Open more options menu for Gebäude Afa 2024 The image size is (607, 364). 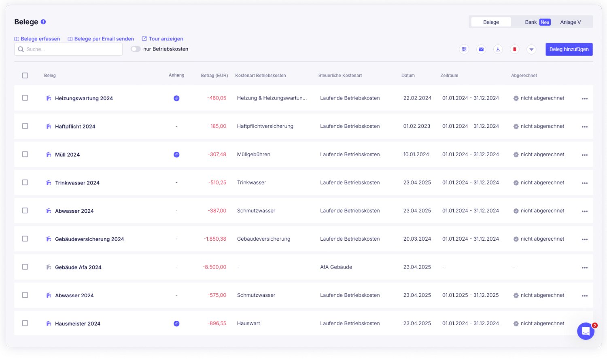[585, 268]
